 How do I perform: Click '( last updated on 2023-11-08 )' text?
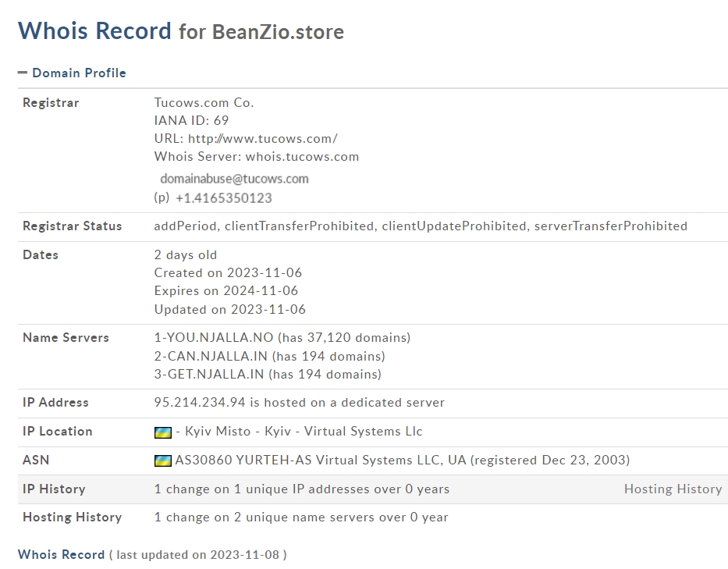click(x=198, y=555)
